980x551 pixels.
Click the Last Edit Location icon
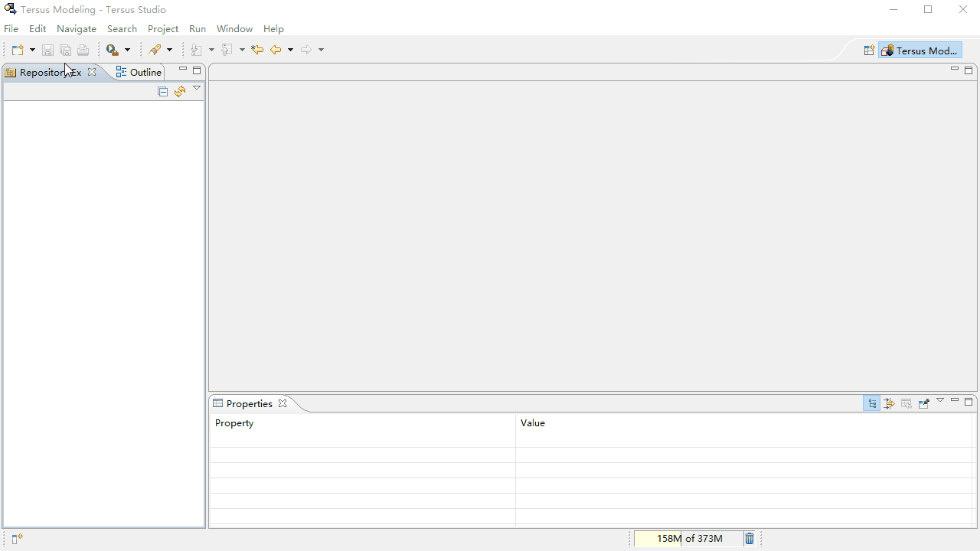257,51
